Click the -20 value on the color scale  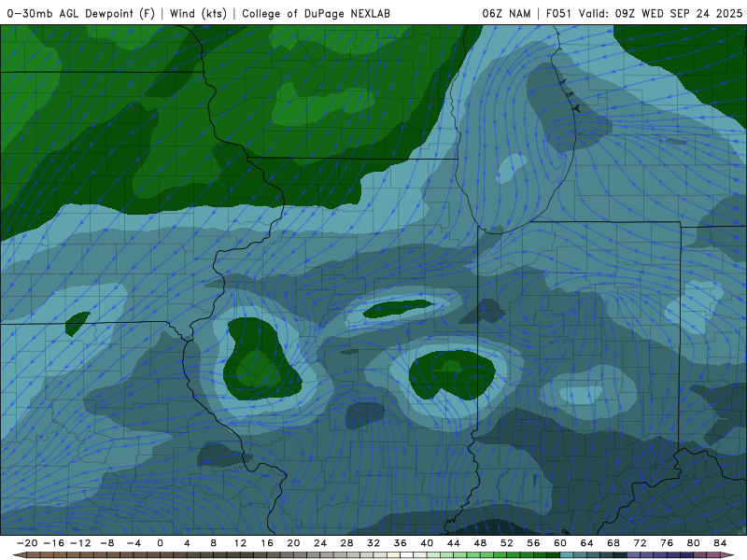click(x=27, y=543)
